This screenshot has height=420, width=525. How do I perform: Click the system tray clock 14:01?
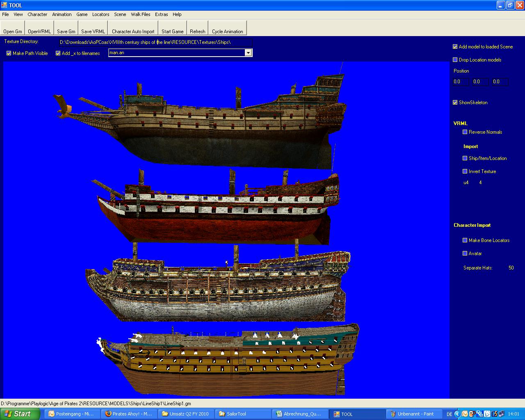[514, 414]
